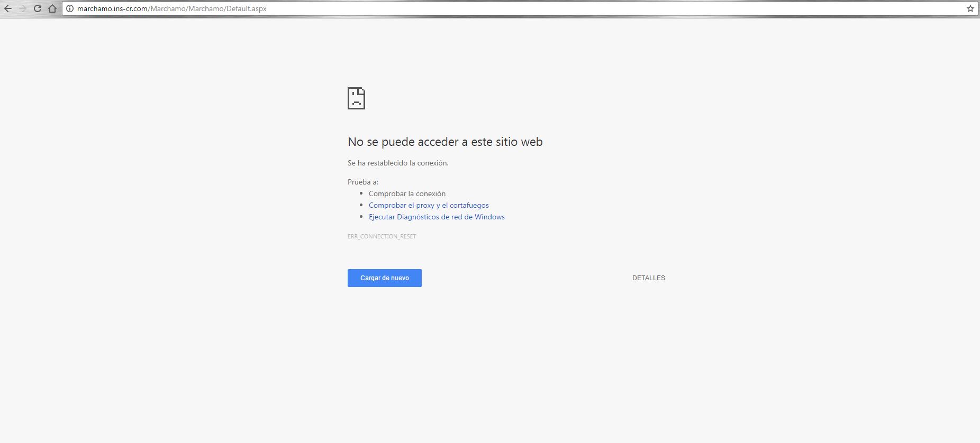Reload the page with the refresh icon

(x=38, y=8)
